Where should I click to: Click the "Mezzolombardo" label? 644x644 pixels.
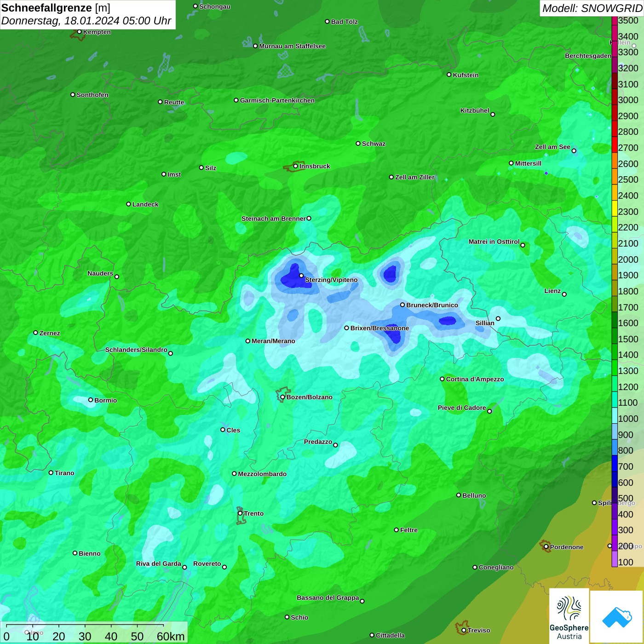pos(262,474)
